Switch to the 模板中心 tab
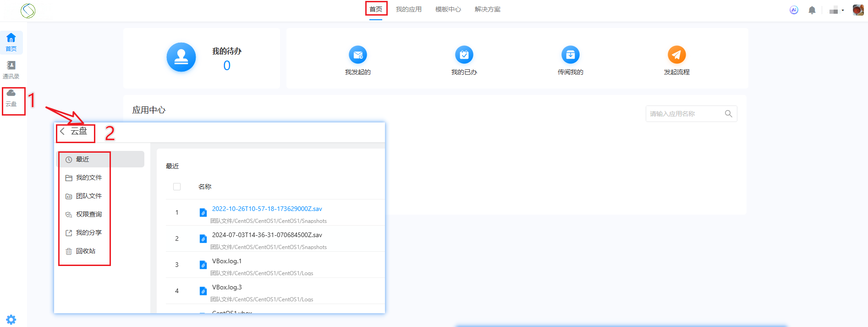The height and width of the screenshot is (327, 868). [x=448, y=9]
